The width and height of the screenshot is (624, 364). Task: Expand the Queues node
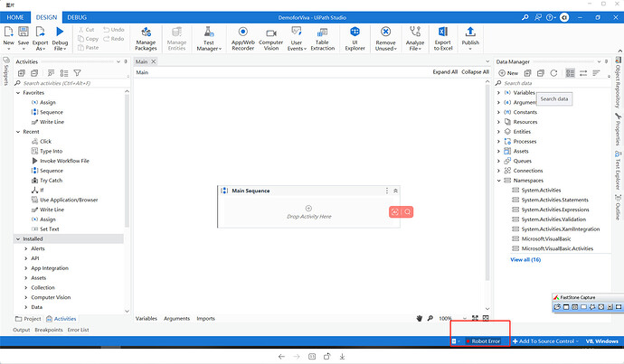[498, 161]
